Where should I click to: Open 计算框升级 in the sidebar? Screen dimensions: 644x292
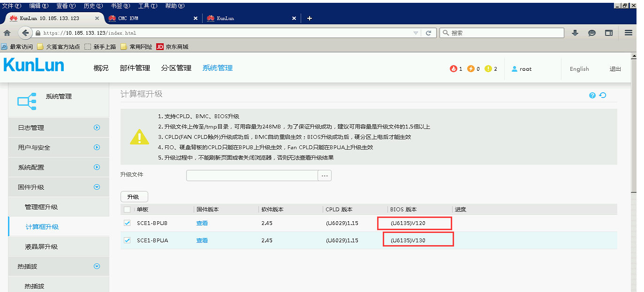pyautogui.click(x=59, y=227)
